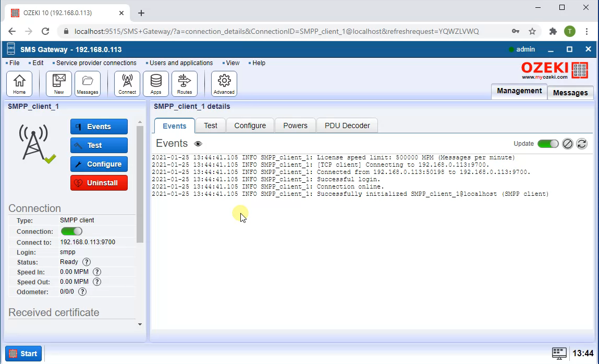Switch to the Test tab
599x364 pixels.
(211, 125)
